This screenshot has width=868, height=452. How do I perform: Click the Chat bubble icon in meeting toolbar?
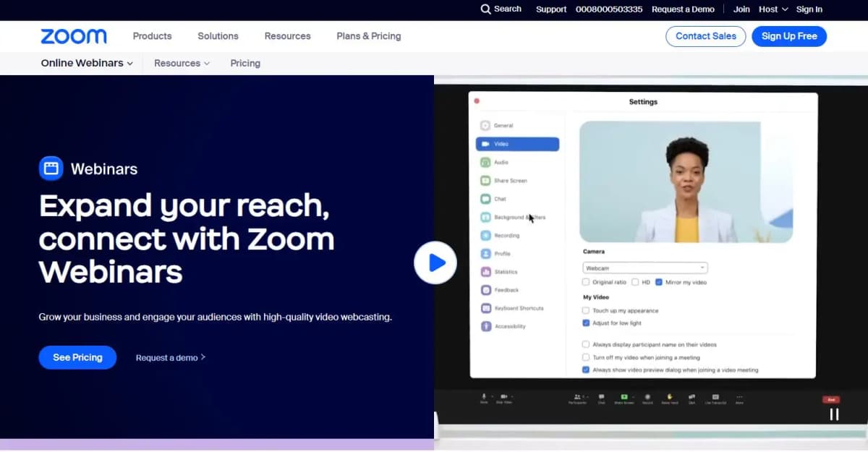601,396
